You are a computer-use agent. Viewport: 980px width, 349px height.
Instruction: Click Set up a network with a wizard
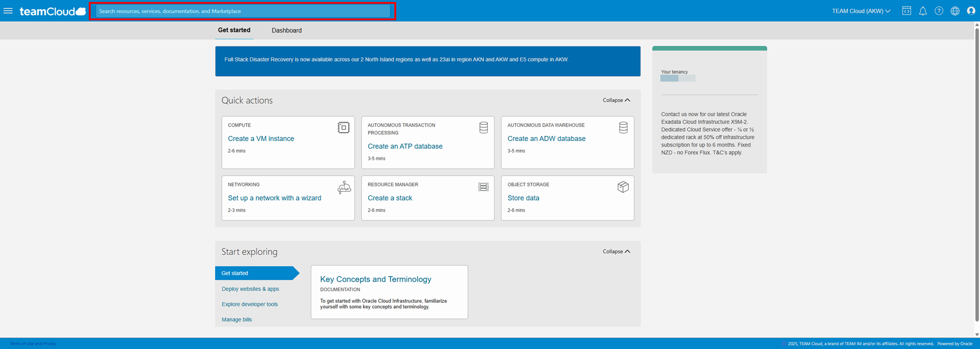pos(275,198)
